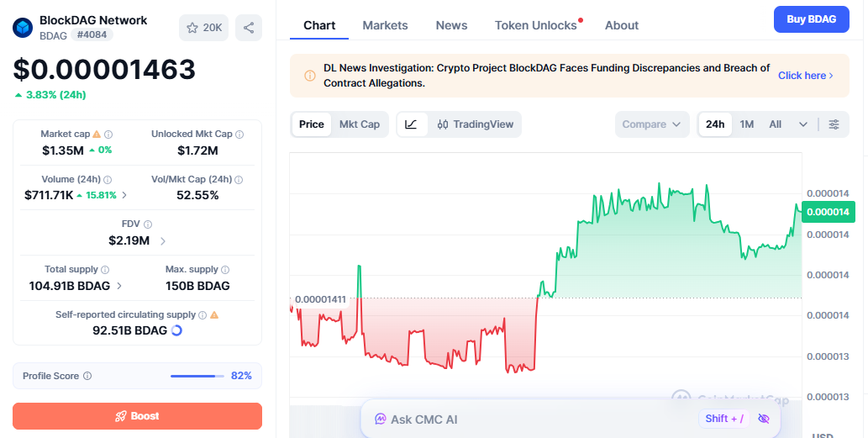Image resolution: width=868 pixels, height=438 pixels.
Task: Click the $711.71K volume value
Action: [x=49, y=196]
